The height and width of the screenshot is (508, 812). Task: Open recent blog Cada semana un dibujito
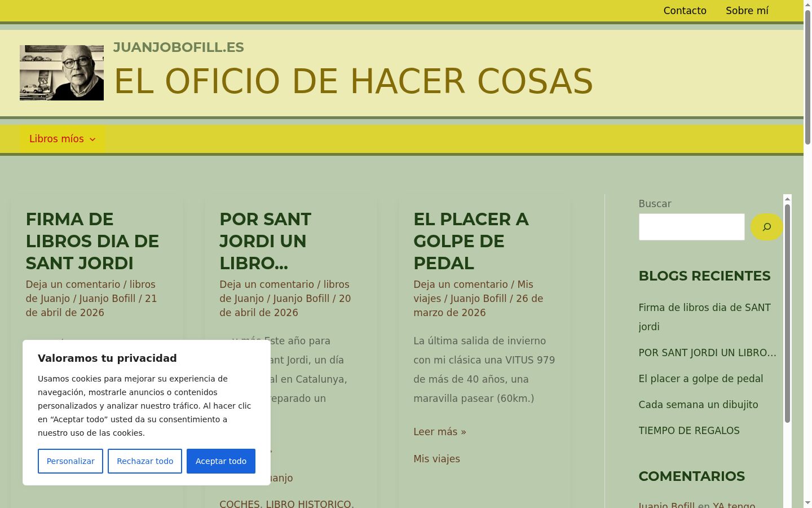coord(698,405)
